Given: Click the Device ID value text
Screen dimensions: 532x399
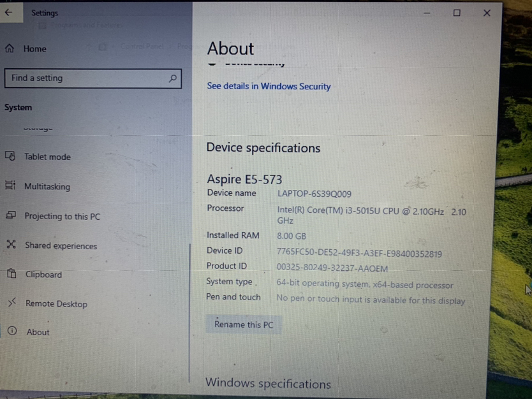Looking at the screenshot, I should pyautogui.click(x=358, y=254).
